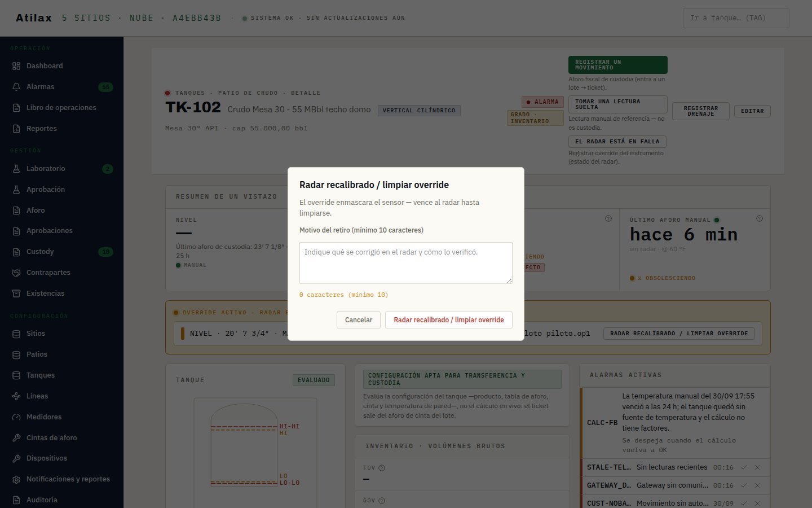Image resolution: width=812 pixels, height=508 pixels.
Task: Dismiss the STALE-TEL alarm with X
Action: pos(757,467)
